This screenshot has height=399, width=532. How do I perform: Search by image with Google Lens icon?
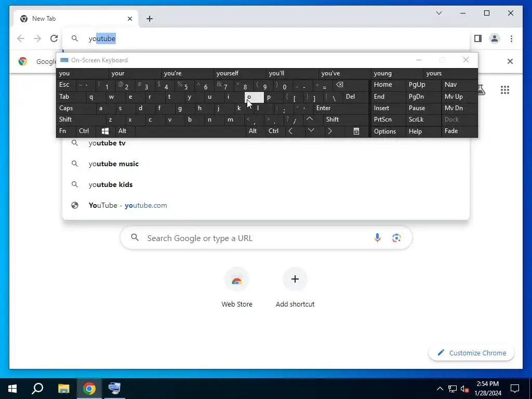tap(396, 238)
